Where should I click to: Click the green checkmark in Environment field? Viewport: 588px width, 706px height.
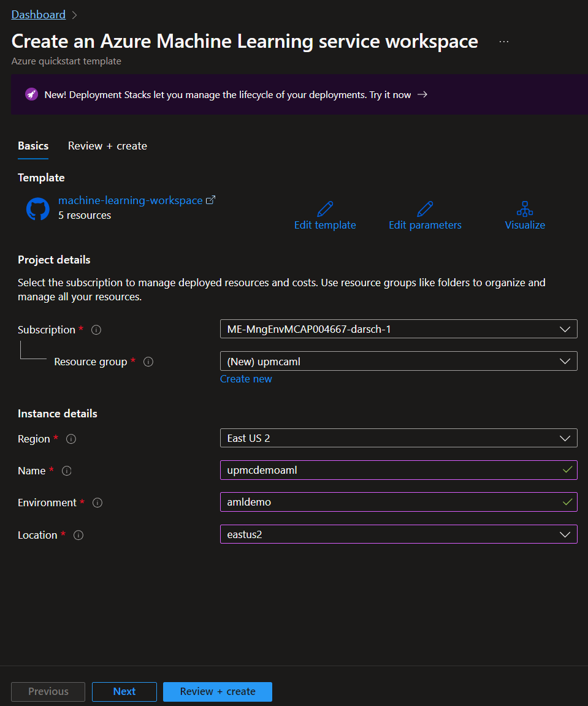click(567, 501)
